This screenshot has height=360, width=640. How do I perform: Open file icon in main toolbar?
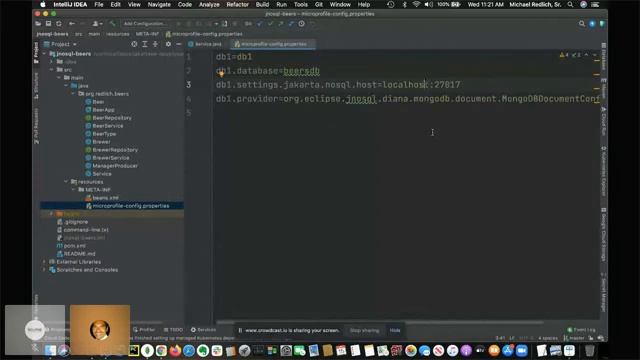click(38, 24)
